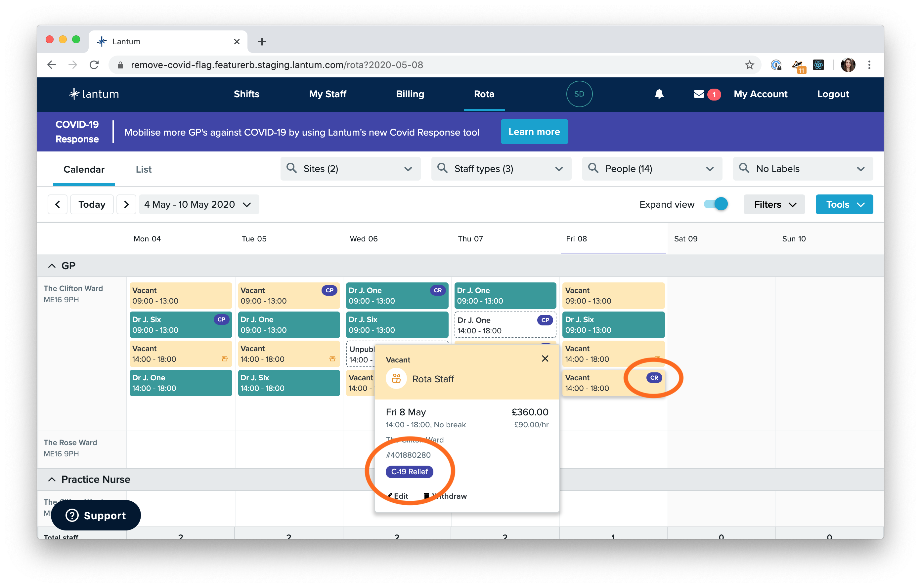Select Monday Dr J. One 14:00 - 18:00 shift
Viewport: 921px width, 588px height.
(x=181, y=383)
